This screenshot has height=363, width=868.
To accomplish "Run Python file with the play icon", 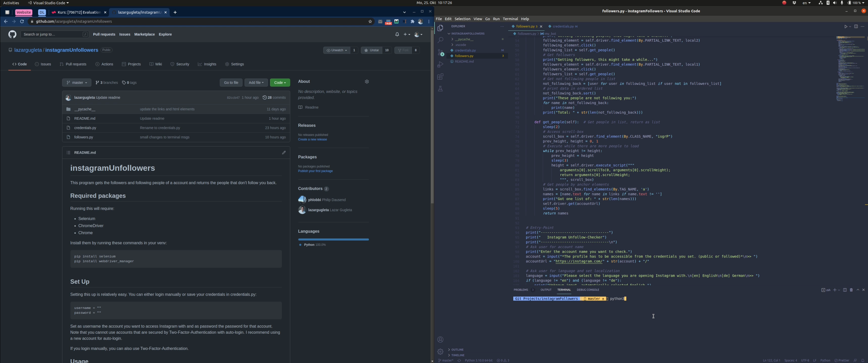I will [846, 27].
